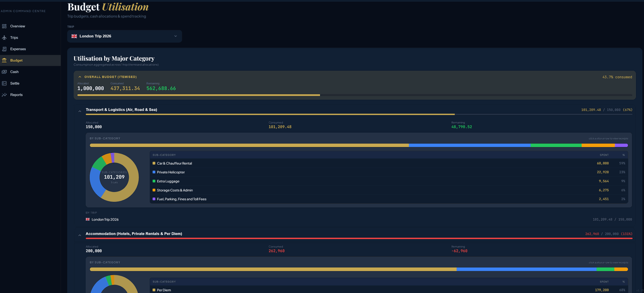Open the London Trip 2026 trip dropdown
This screenshot has width=644, height=293.
point(125,36)
